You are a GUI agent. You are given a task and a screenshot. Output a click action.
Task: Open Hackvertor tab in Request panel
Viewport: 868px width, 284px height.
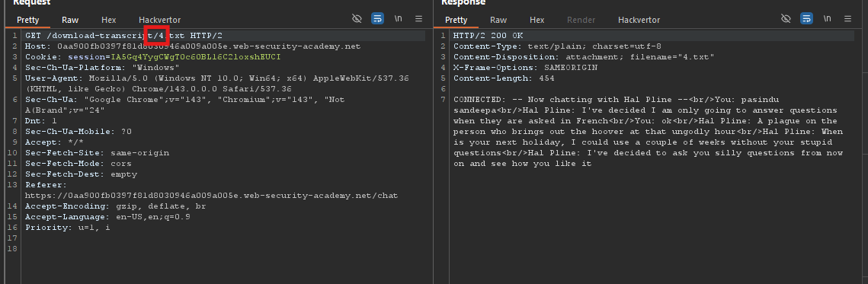pyautogui.click(x=159, y=20)
